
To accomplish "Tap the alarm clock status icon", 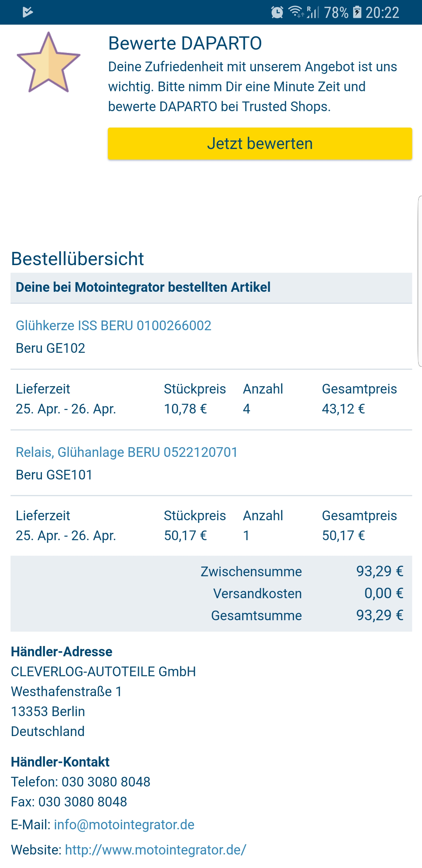I will tap(277, 13).
